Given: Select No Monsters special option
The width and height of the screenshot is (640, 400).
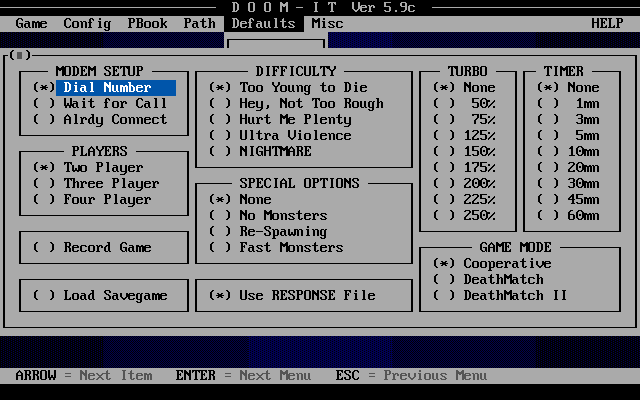Looking at the screenshot, I should tap(268, 215).
